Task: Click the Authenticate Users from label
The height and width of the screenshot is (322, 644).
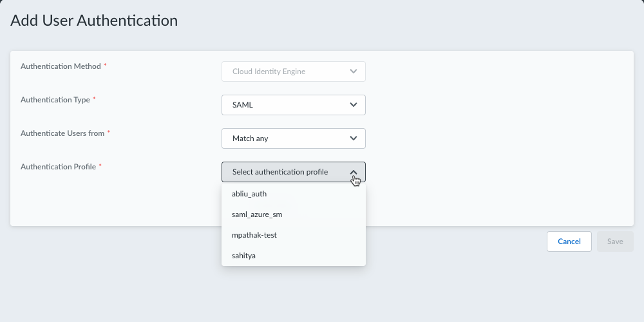Action: coord(62,133)
